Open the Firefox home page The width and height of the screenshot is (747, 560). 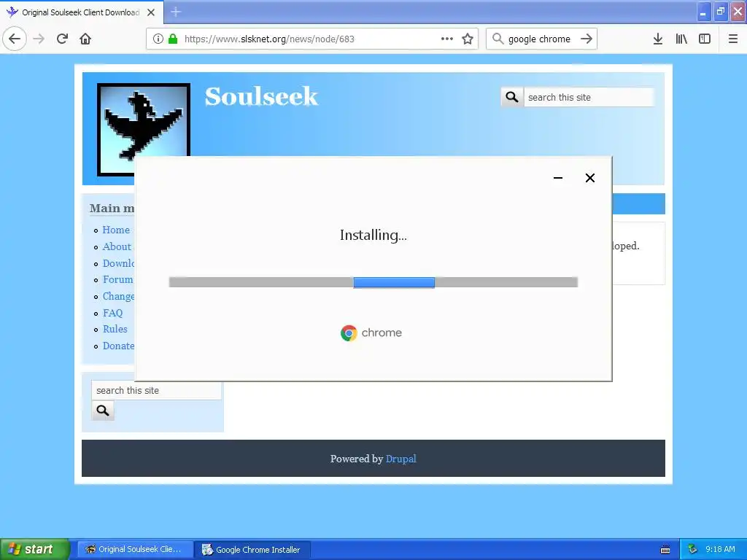click(85, 39)
